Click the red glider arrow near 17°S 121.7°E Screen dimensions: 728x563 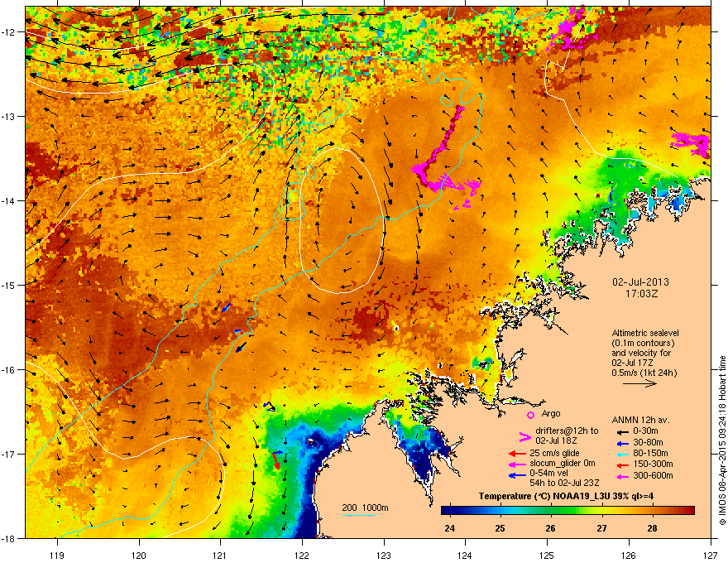[x=276, y=461]
